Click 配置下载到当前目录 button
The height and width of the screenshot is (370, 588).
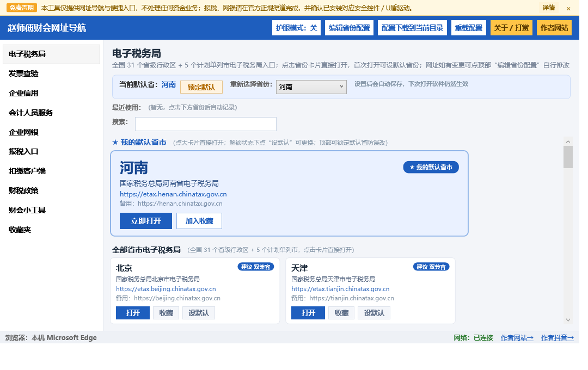pos(412,28)
